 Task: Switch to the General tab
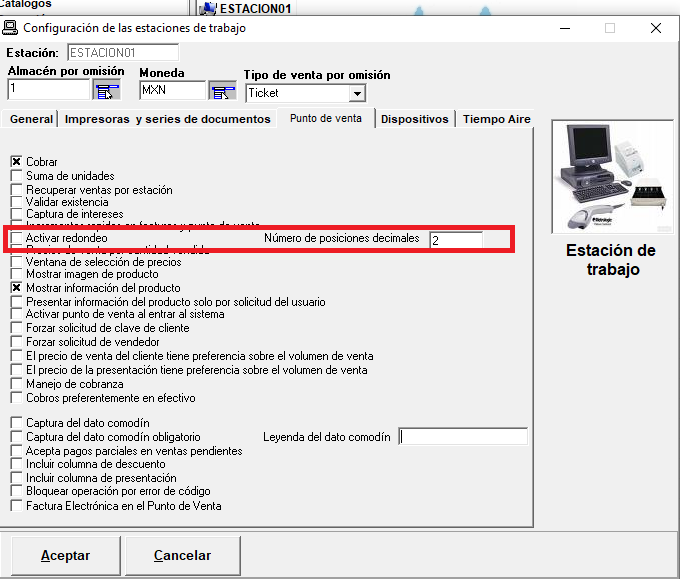point(31,119)
